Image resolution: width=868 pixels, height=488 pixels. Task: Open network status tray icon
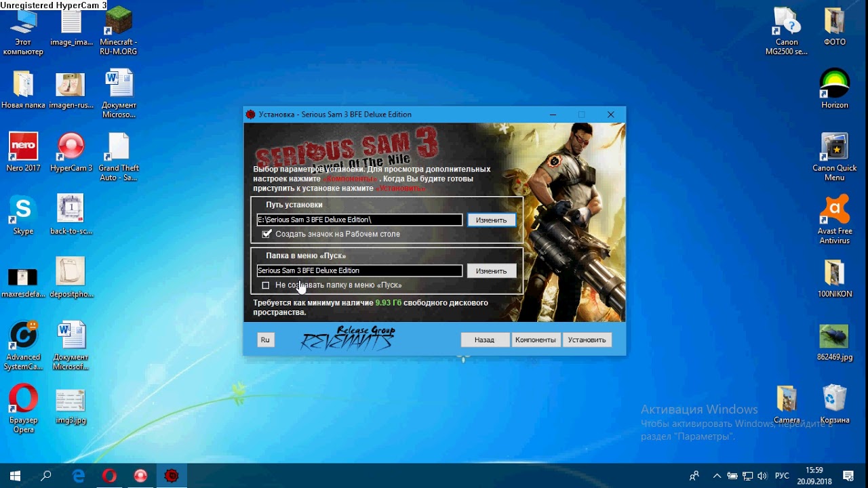pyautogui.click(x=747, y=476)
